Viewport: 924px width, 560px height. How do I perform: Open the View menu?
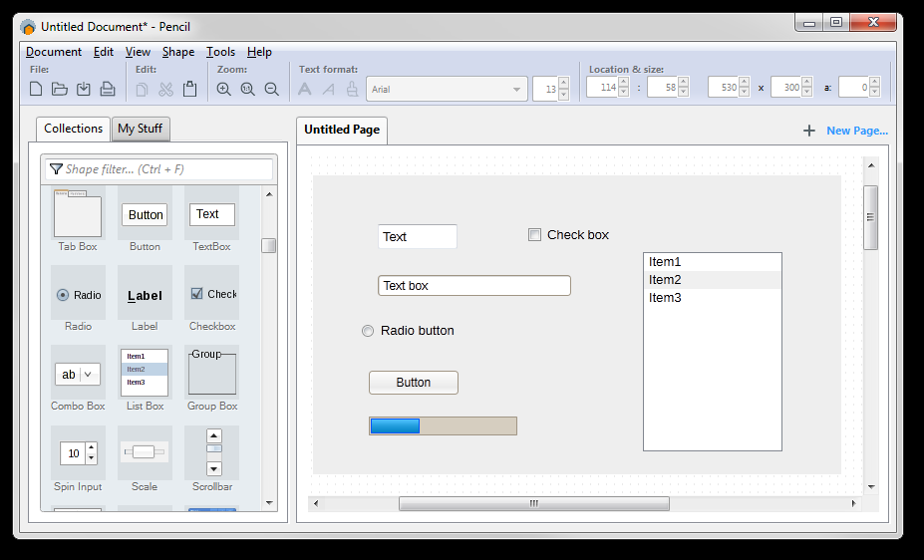pyautogui.click(x=138, y=52)
